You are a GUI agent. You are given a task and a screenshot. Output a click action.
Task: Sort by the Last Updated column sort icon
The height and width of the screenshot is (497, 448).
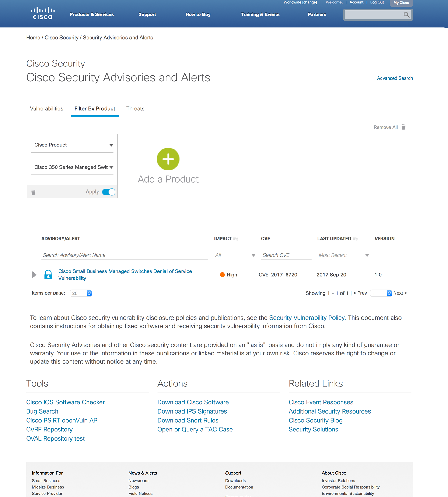click(355, 238)
